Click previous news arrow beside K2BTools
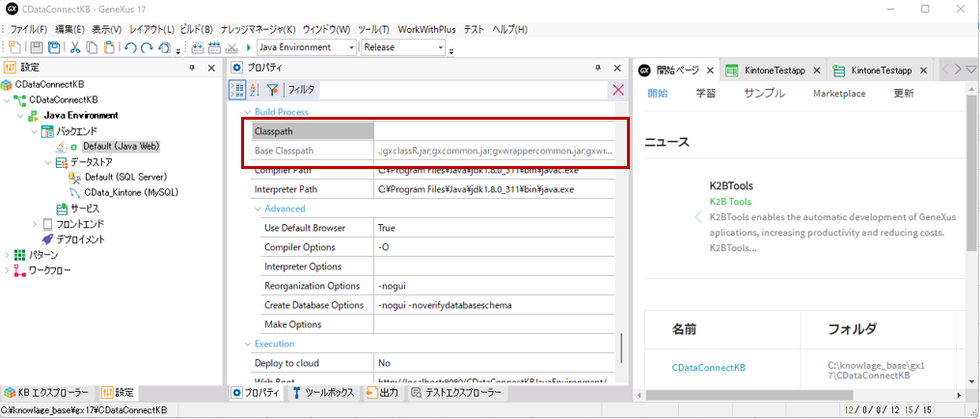The height and width of the screenshot is (419, 980). (x=698, y=217)
